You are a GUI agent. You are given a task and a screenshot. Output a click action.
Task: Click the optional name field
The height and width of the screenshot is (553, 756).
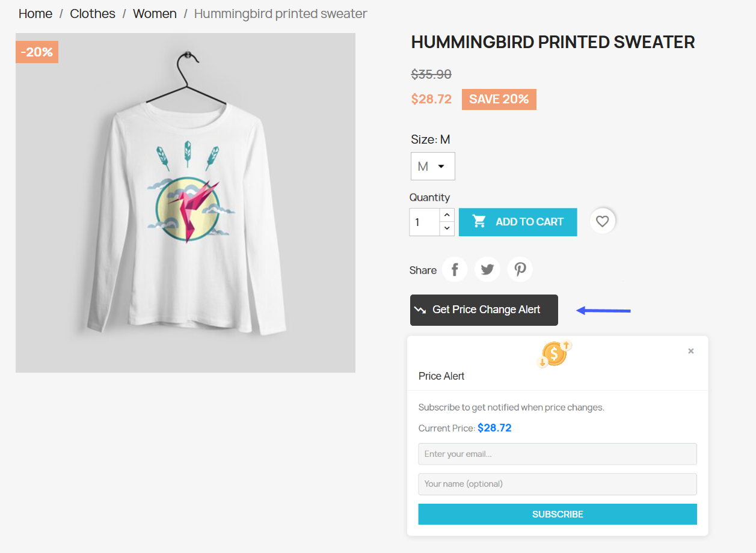point(558,484)
